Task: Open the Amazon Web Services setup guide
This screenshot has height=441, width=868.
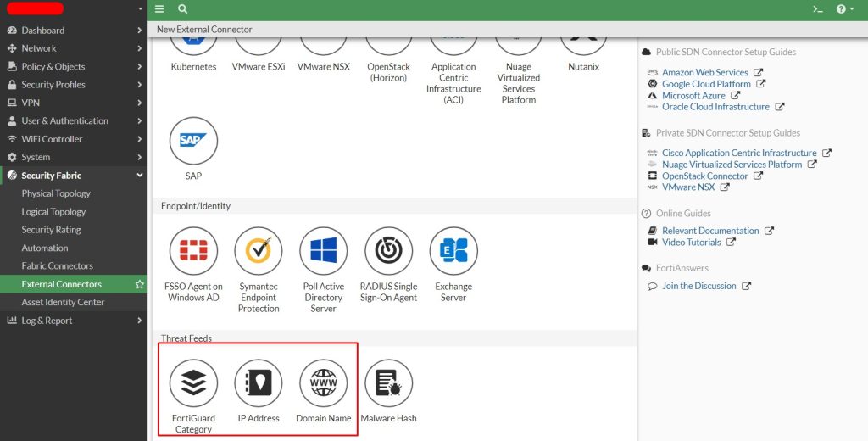Action: click(x=704, y=73)
